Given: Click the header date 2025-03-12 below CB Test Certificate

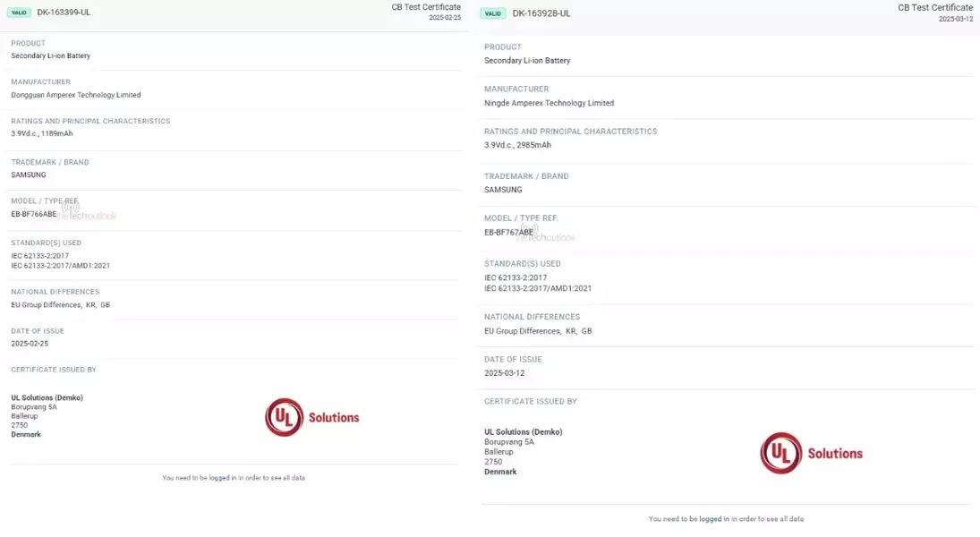Looking at the screenshot, I should 956,19.
